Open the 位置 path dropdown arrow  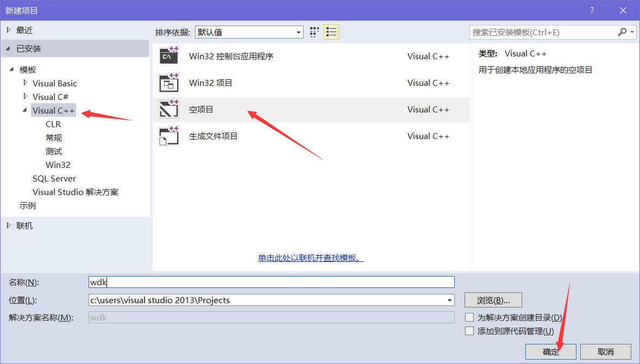(x=449, y=300)
